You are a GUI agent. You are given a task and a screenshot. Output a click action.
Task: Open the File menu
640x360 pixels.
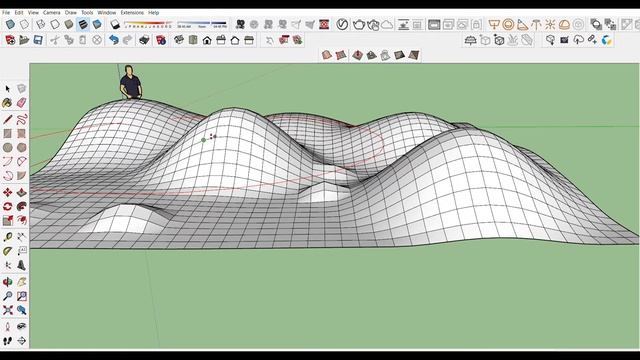6,13
